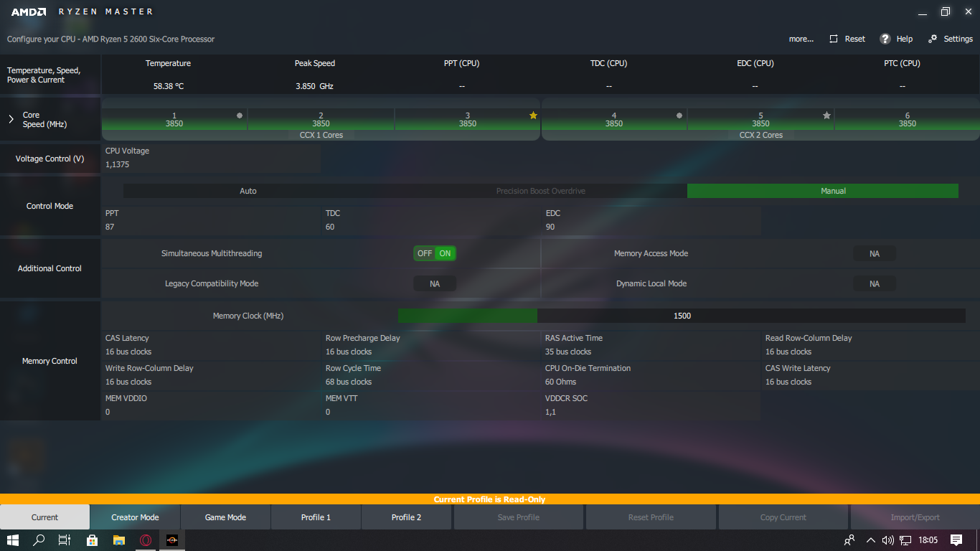Screen dimensions: 980x551
Task: Open the Profile 2 tab
Action: pyautogui.click(x=406, y=517)
